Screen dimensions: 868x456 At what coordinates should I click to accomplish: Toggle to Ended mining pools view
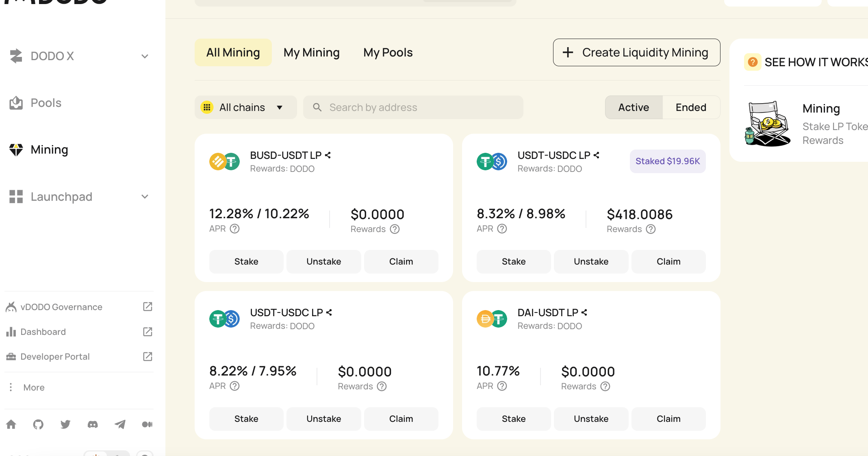point(690,107)
